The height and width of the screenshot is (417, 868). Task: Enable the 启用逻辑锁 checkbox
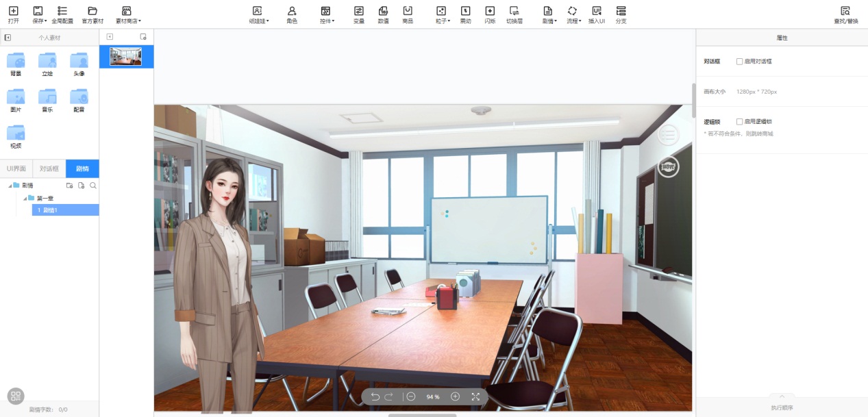click(x=739, y=122)
